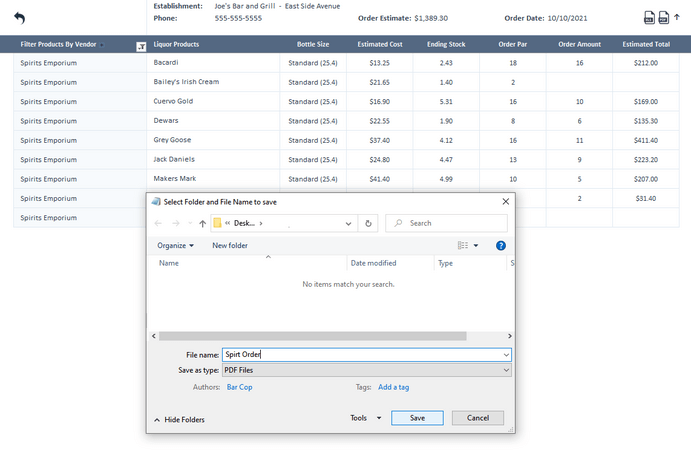Image resolution: width=691 pixels, height=467 pixels.
Task: Click the PDF export icon
Action: [664, 18]
